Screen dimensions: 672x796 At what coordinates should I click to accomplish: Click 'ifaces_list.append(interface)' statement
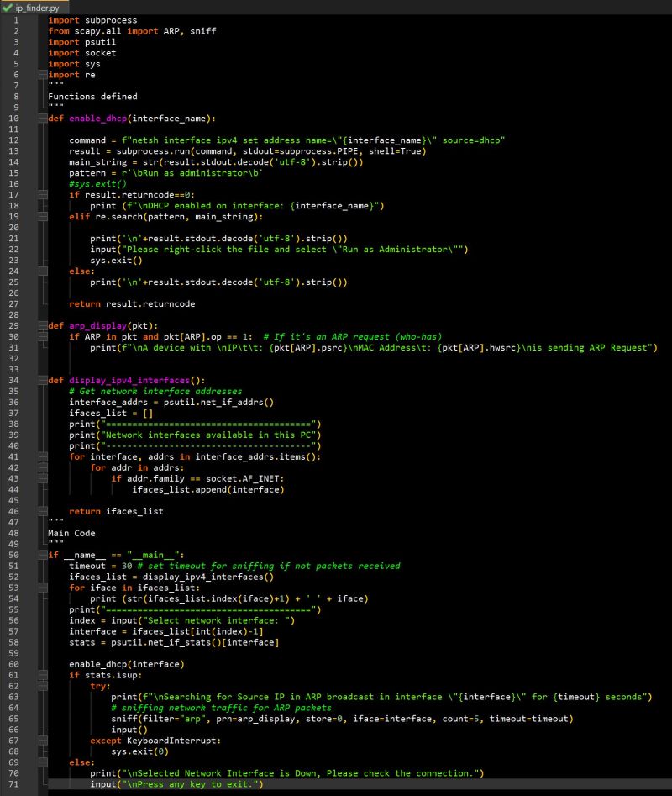point(208,489)
